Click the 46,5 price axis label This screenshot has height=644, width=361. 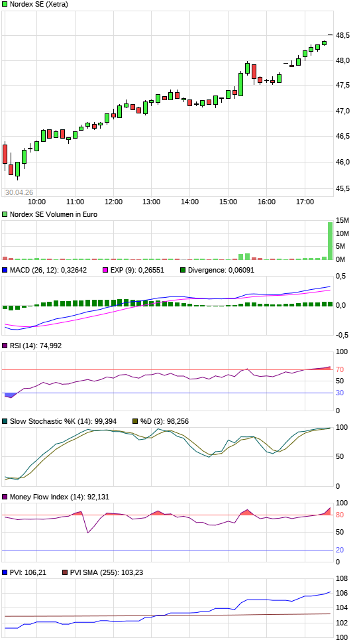click(x=343, y=136)
